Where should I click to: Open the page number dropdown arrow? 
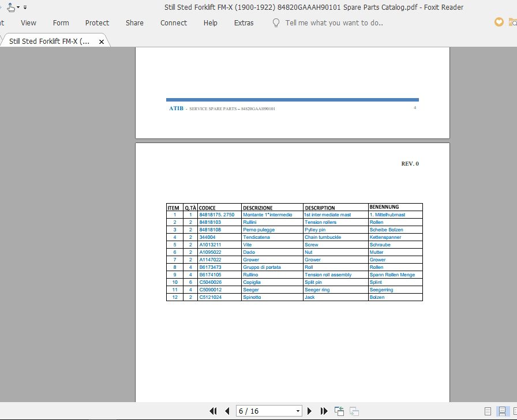coord(298,411)
